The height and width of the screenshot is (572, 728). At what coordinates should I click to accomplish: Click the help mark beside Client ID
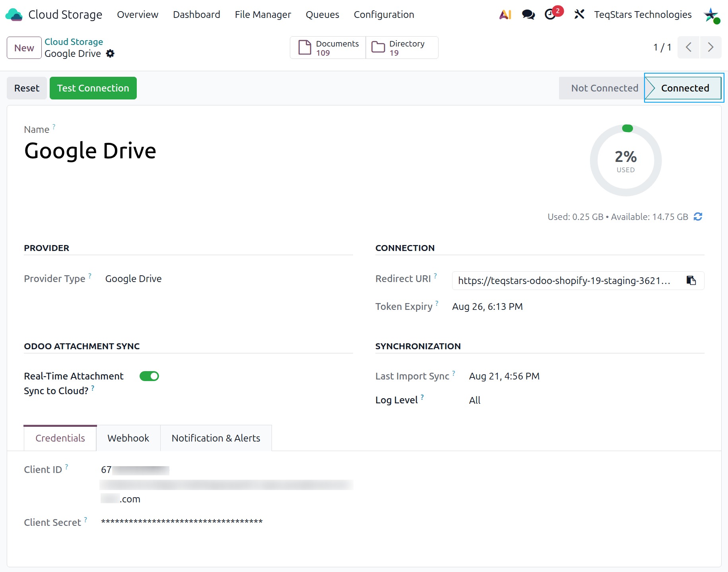(x=66, y=467)
